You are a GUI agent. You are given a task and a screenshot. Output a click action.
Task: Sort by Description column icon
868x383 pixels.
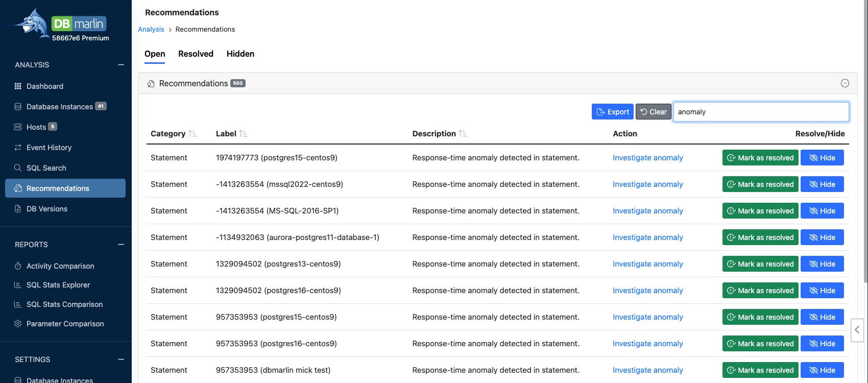tap(463, 134)
